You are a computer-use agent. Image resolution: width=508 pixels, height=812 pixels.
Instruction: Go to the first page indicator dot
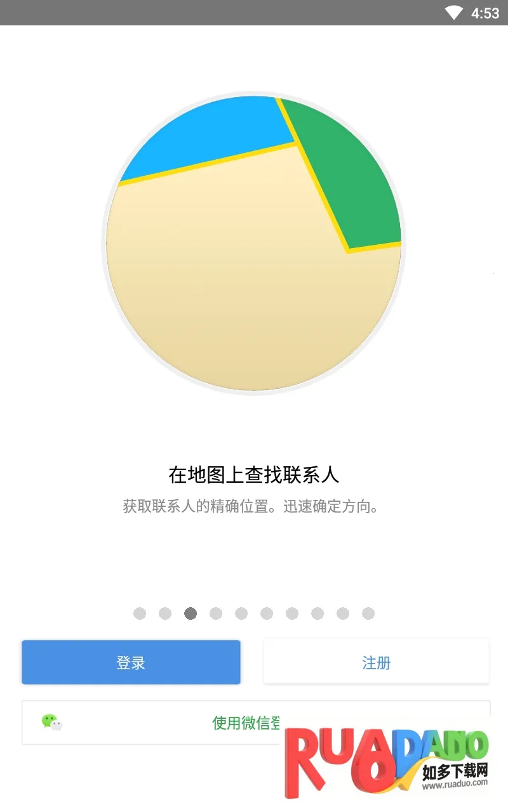[x=140, y=613]
